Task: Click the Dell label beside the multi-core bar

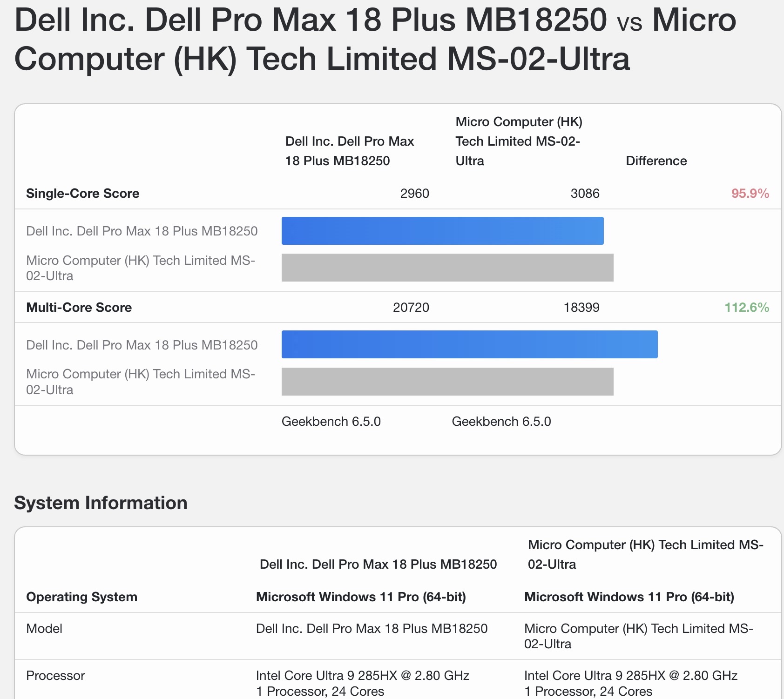Action: click(x=142, y=345)
